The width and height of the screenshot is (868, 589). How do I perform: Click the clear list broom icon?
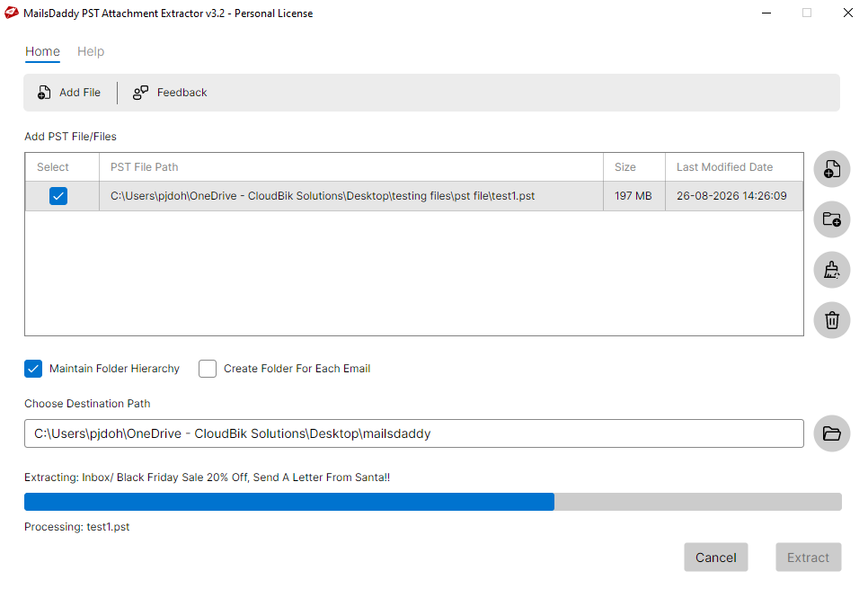831,270
